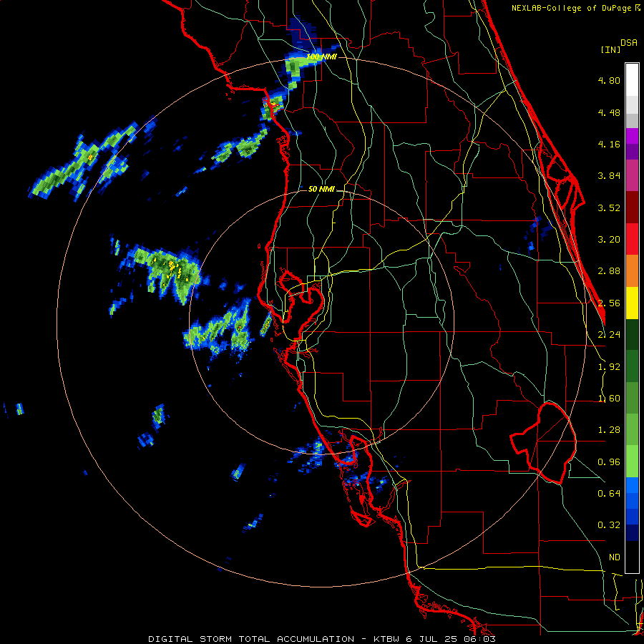Click the DSA product label above legend

tap(629, 43)
